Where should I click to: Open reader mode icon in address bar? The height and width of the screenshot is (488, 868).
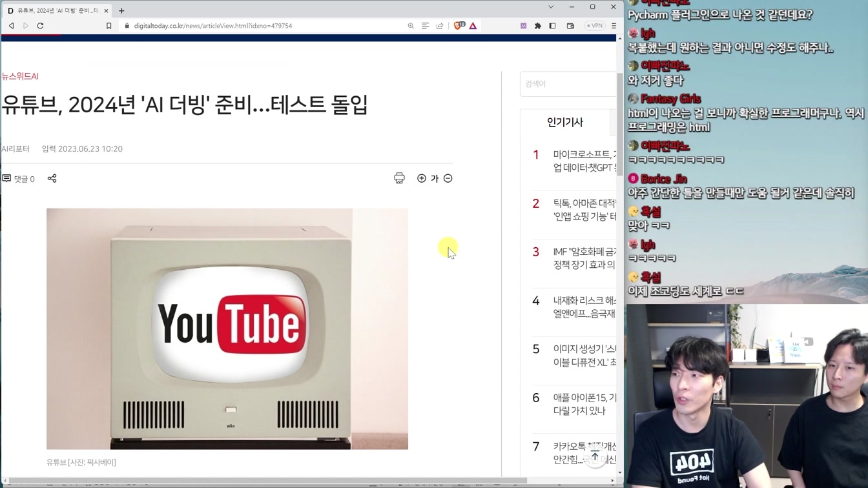point(425,26)
